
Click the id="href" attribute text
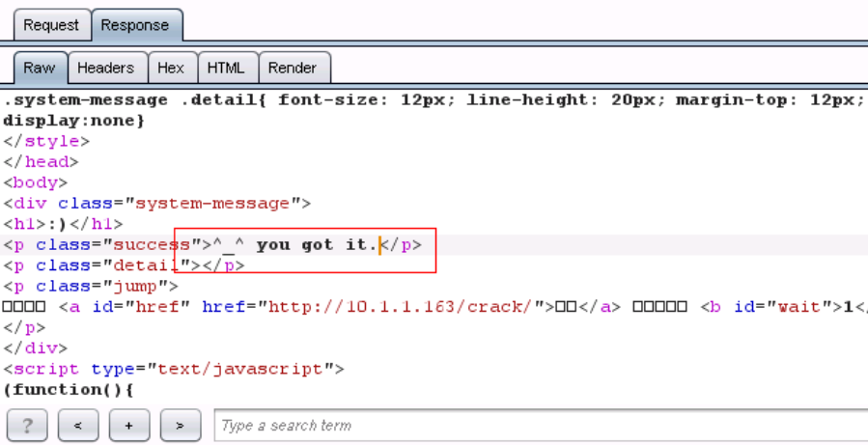[141, 307]
